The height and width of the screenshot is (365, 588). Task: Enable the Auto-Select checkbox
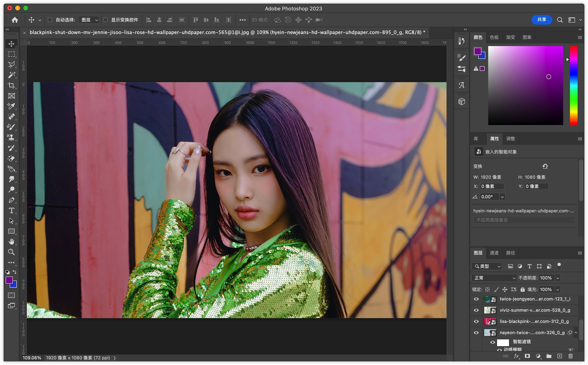[50, 20]
